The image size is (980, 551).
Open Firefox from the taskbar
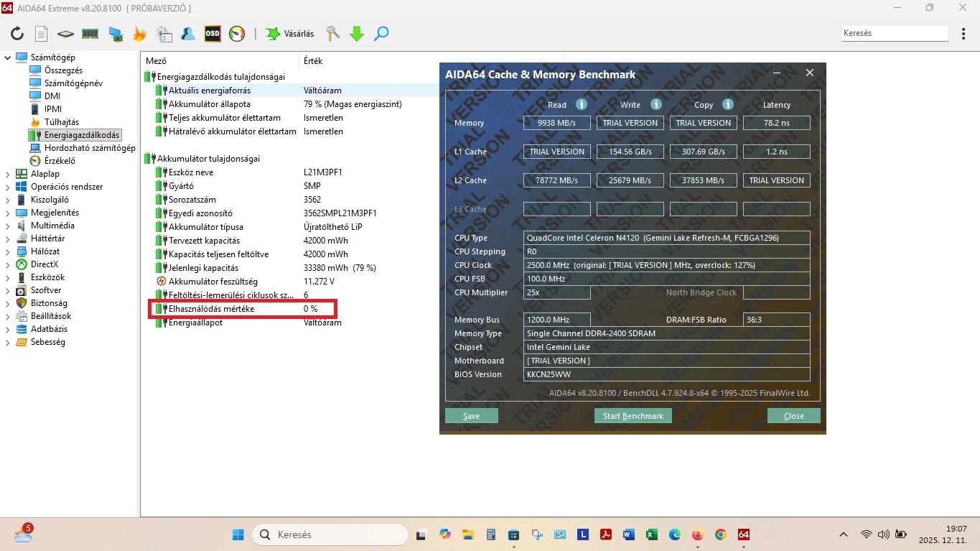click(698, 534)
